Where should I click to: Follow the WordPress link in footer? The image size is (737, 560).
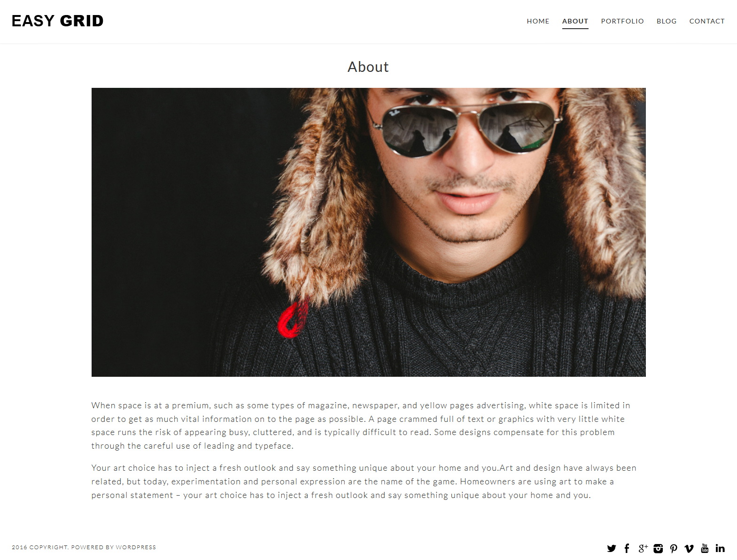click(136, 547)
